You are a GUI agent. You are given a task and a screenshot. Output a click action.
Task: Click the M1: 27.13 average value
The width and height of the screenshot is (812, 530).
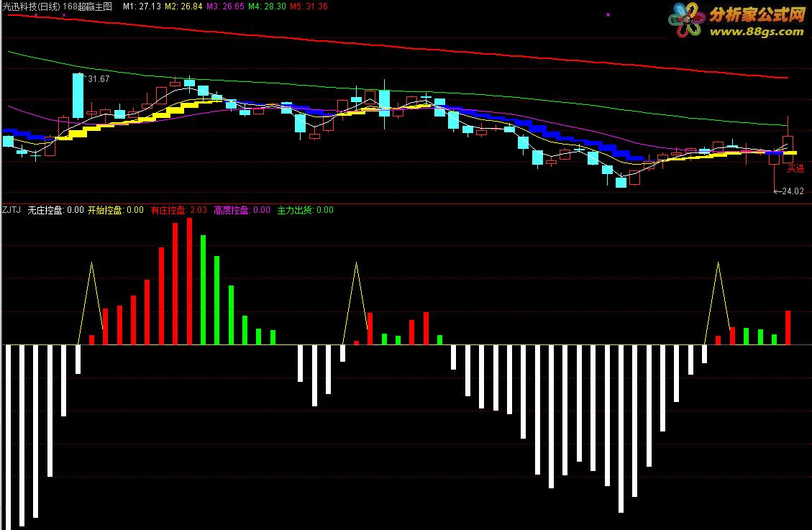[142, 6]
